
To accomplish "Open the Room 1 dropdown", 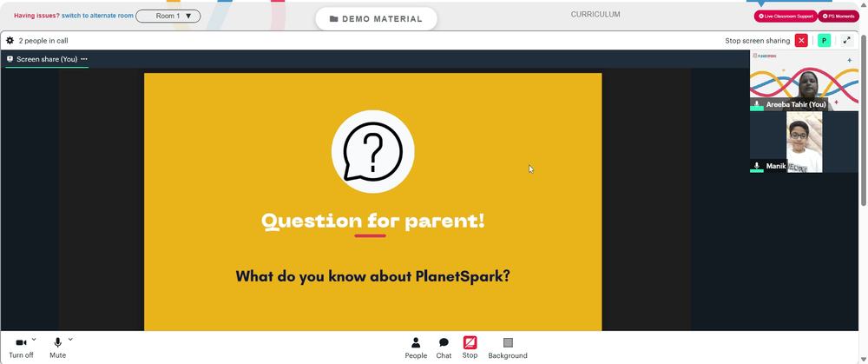I will click(x=168, y=16).
